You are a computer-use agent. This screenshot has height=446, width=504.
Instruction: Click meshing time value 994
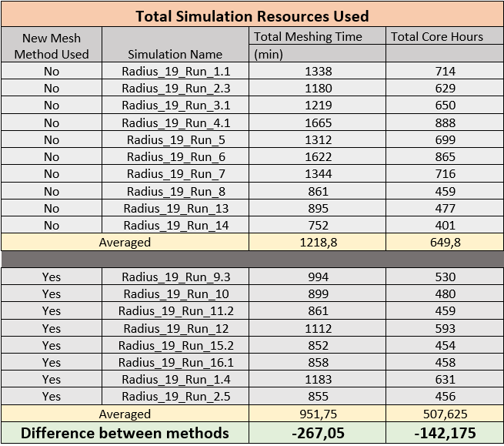[x=319, y=277]
